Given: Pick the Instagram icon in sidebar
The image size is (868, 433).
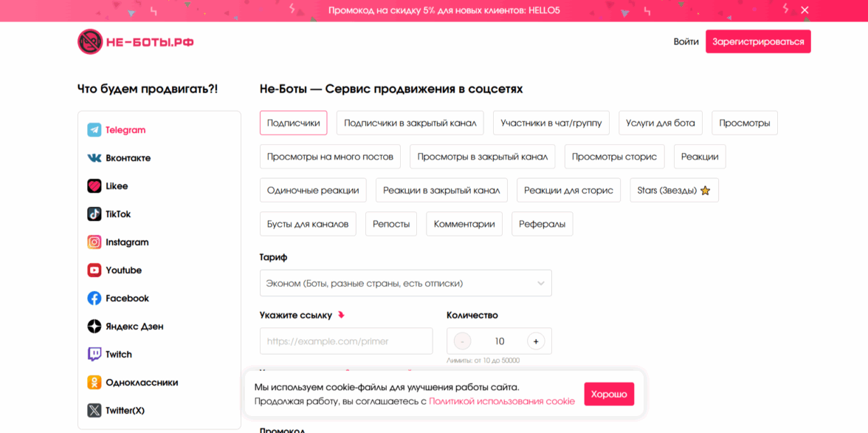Looking at the screenshot, I should (94, 242).
